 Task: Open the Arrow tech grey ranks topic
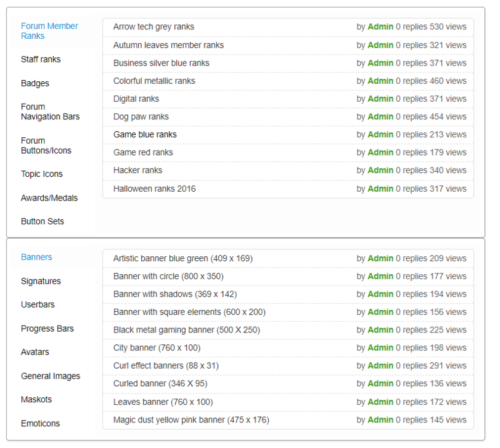tap(154, 26)
